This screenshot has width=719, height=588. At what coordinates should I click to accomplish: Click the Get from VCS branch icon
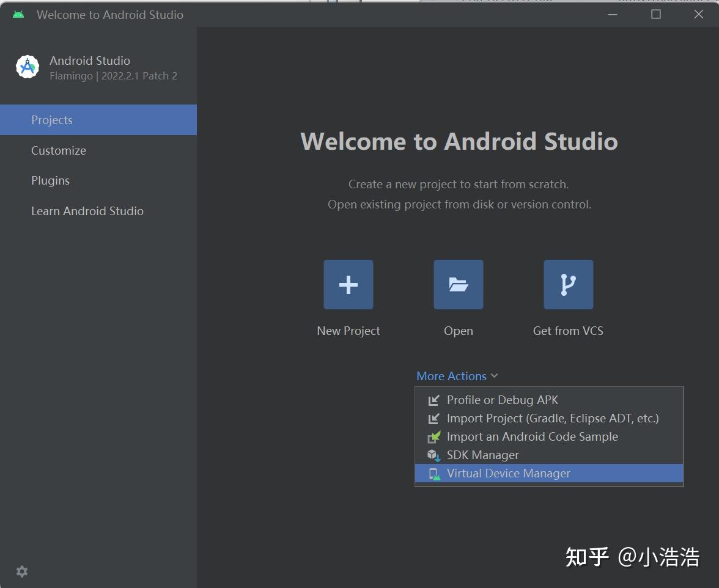point(567,284)
